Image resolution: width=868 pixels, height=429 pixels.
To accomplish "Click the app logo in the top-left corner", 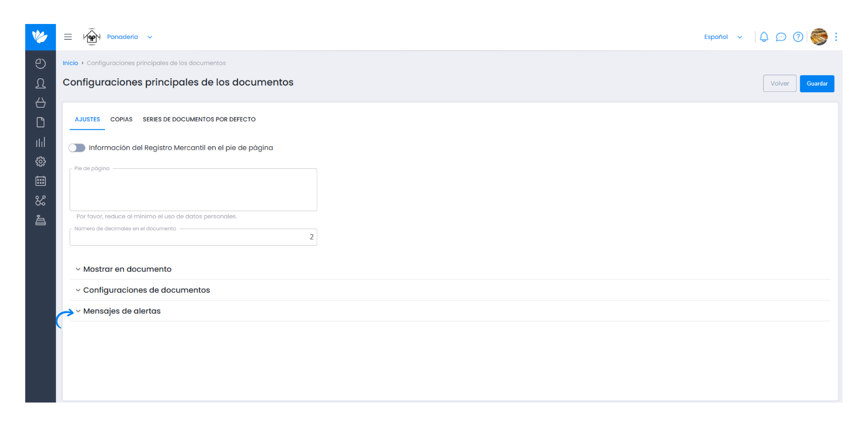I will [x=40, y=37].
